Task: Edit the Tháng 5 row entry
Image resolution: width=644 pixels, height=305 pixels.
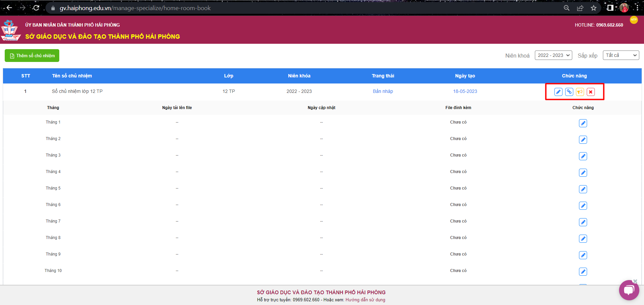Action: click(583, 189)
